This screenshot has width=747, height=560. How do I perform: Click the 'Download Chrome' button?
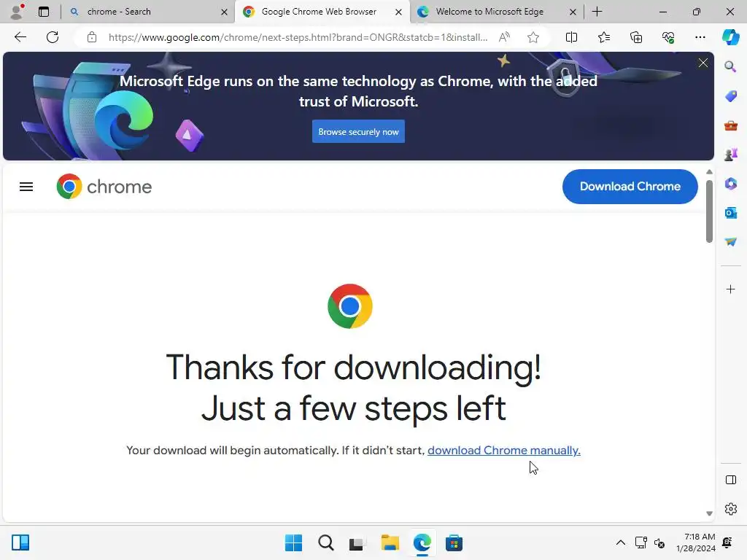[x=630, y=186]
